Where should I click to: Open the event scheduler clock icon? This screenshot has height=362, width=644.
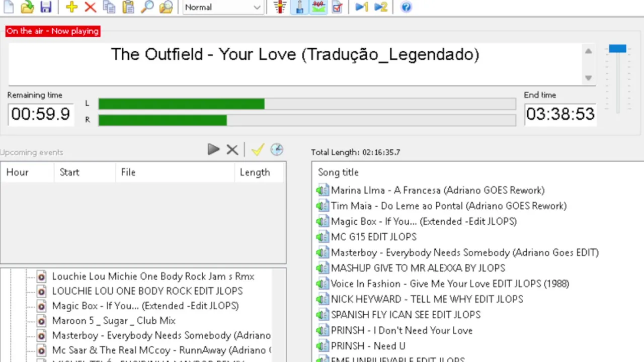[277, 149]
